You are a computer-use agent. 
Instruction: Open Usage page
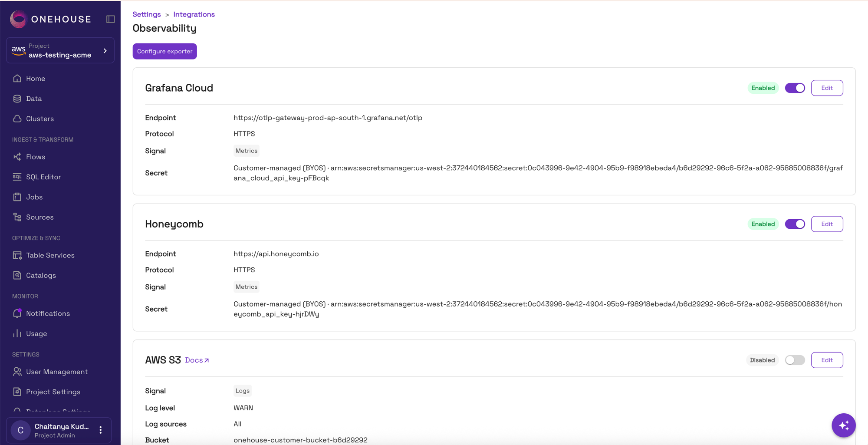(x=36, y=333)
